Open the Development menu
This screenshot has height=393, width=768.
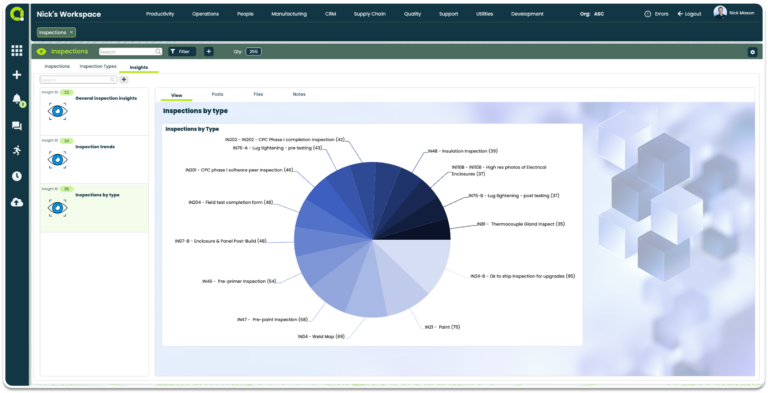(x=527, y=14)
